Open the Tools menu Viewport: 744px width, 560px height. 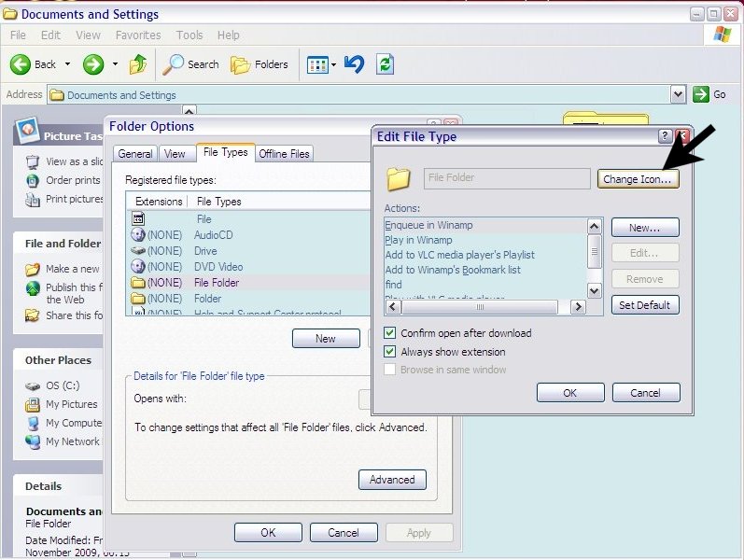pos(190,35)
